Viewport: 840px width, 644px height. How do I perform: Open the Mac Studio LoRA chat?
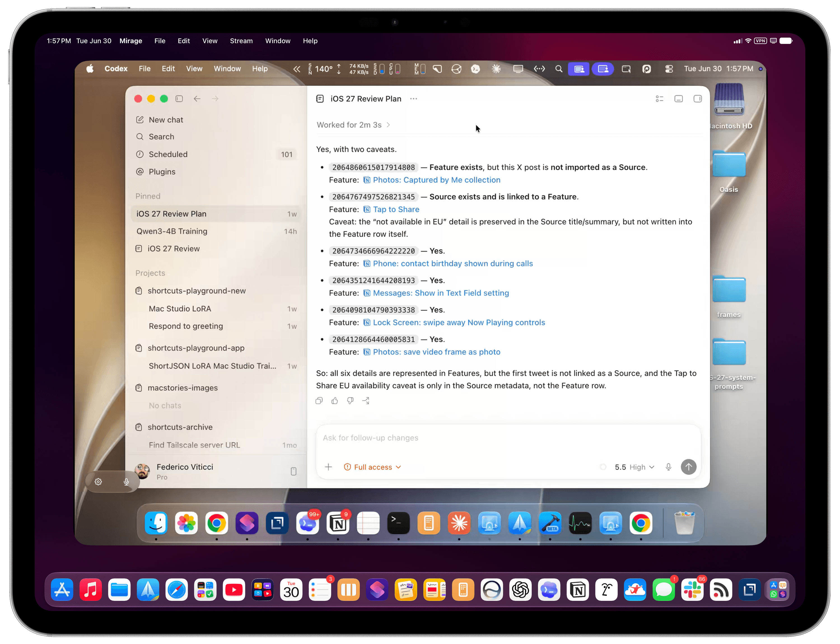(x=216, y=309)
